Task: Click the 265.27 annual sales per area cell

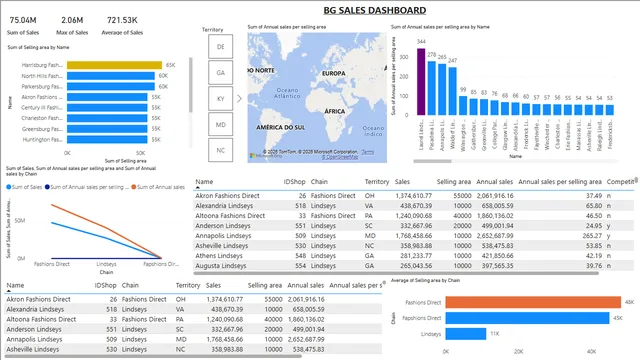Action: (x=592, y=236)
